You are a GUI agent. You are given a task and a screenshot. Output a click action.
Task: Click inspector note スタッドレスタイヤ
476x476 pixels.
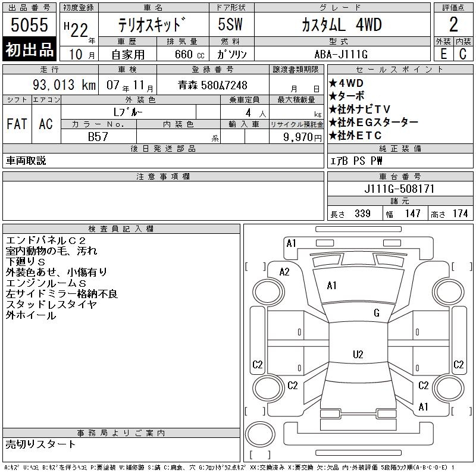tap(51, 305)
